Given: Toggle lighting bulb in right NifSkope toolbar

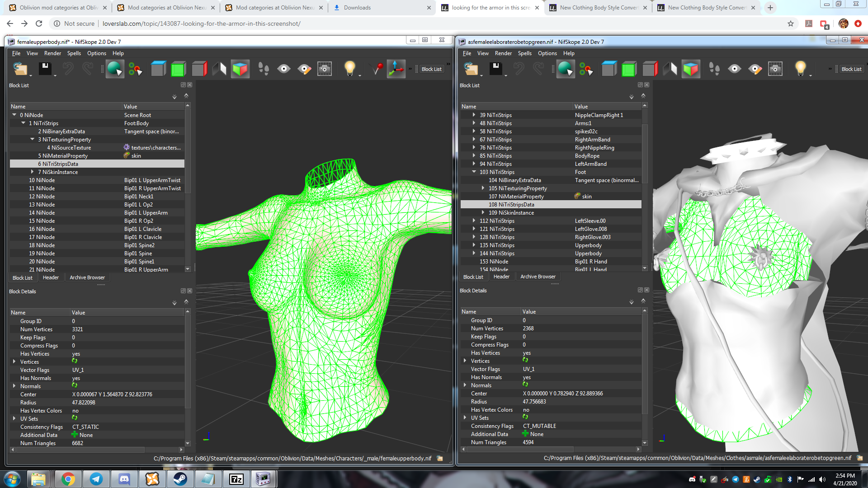Looking at the screenshot, I should (800, 69).
